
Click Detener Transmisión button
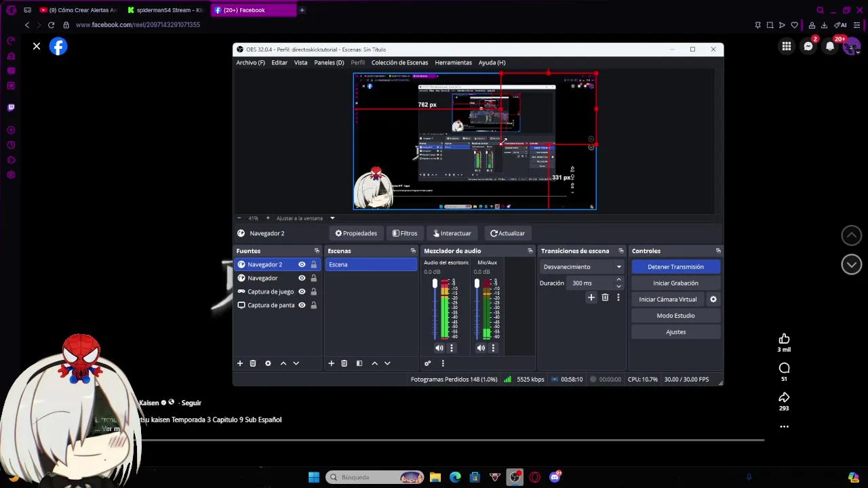point(675,267)
